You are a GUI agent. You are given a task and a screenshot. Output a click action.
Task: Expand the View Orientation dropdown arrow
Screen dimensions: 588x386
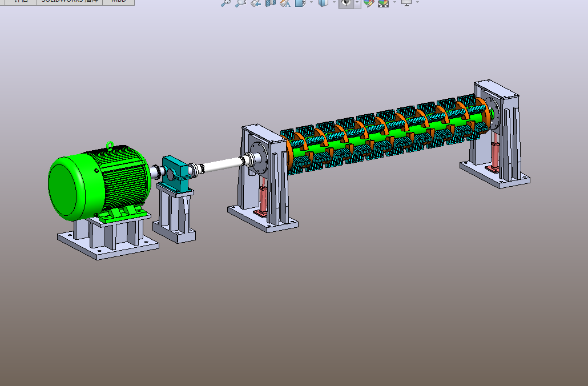point(311,3)
